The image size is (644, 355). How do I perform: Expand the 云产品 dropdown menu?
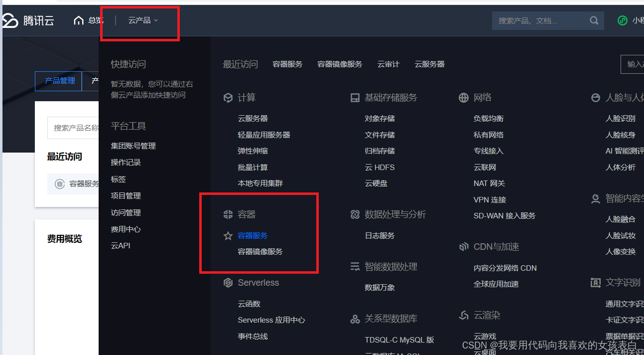[143, 20]
